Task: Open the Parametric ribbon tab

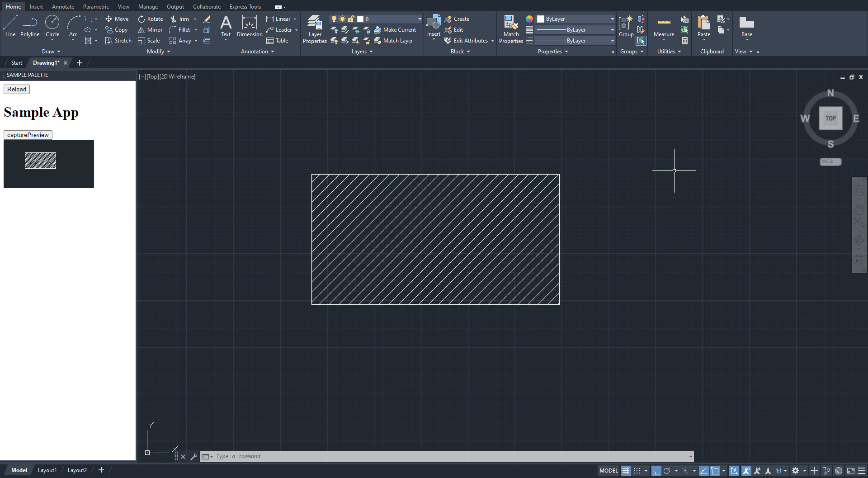Action: tap(96, 7)
